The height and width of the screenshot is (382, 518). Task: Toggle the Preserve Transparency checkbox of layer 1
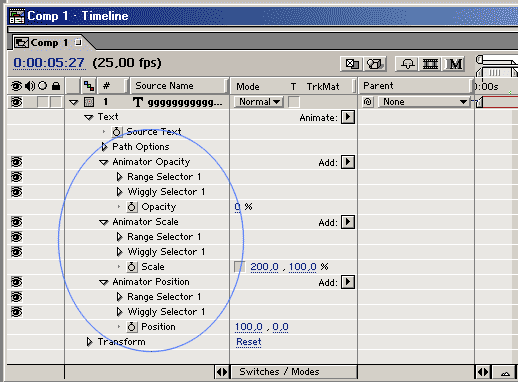coord(294,102)
